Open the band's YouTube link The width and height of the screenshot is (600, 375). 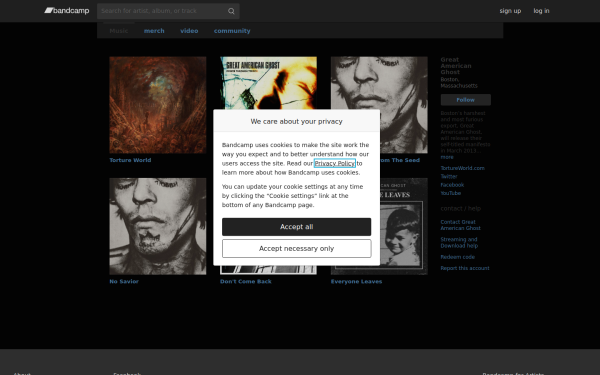click(450, 193)
